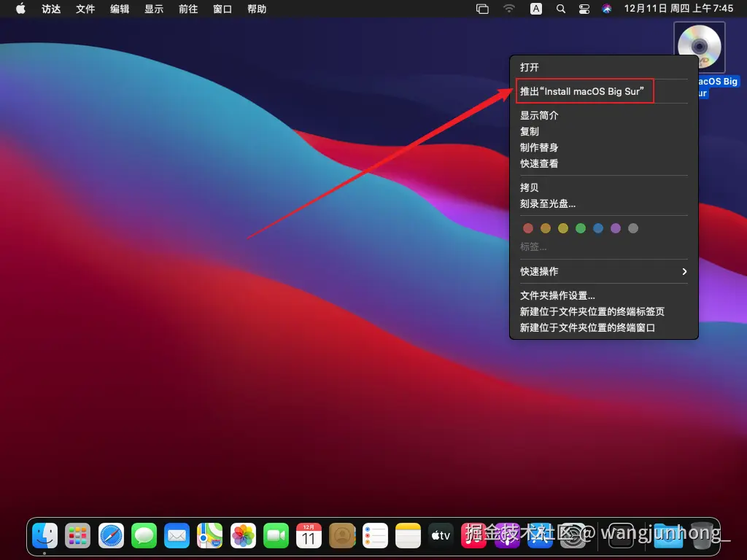Select 推出"Install macOS Big Sur"
Viewport: 747px width, 560px height.
point(584,91)
